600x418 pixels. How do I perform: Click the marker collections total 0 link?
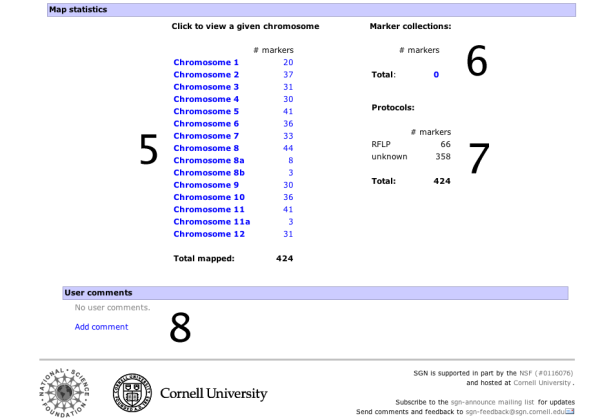(436, 74)
